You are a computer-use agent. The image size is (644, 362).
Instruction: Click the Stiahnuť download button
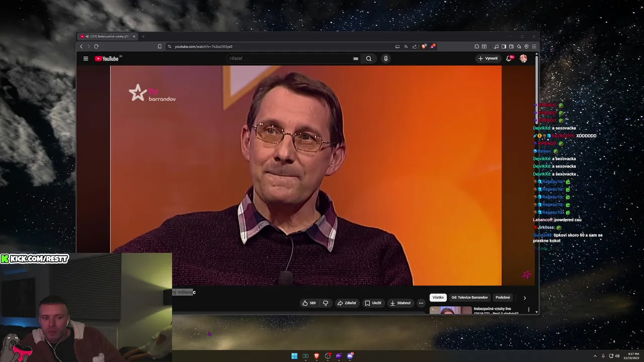pyautogui.click(x=400, y=303)
